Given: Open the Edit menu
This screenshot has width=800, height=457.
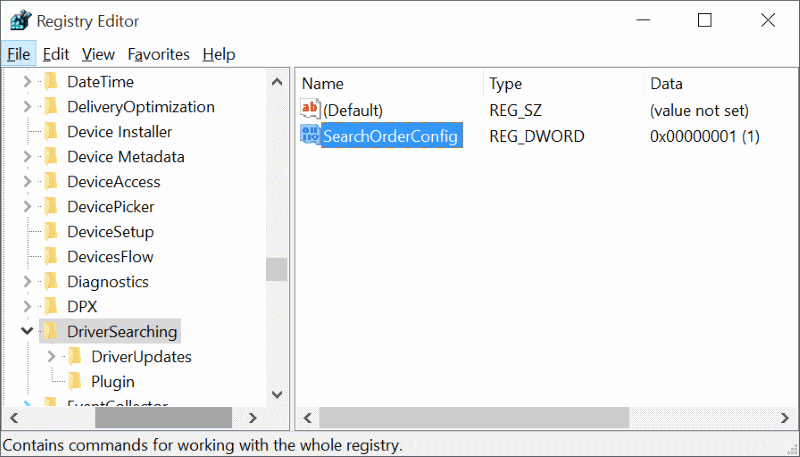Looking at the screenshot, I should [56, 54].
